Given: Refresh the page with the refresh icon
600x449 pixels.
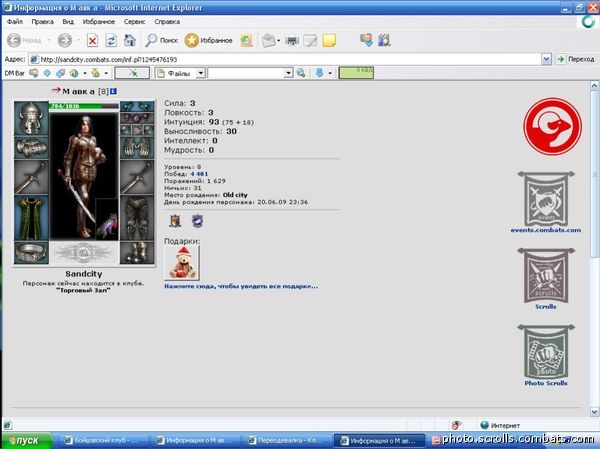Looking at the screenshot, I should pyautogui.click(x=111, y=40).
